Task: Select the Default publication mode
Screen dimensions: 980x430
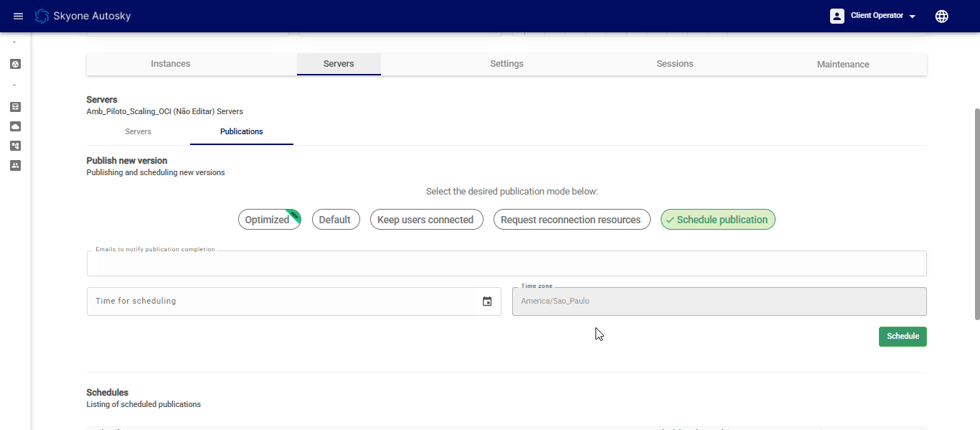Action: click(335, 220)
